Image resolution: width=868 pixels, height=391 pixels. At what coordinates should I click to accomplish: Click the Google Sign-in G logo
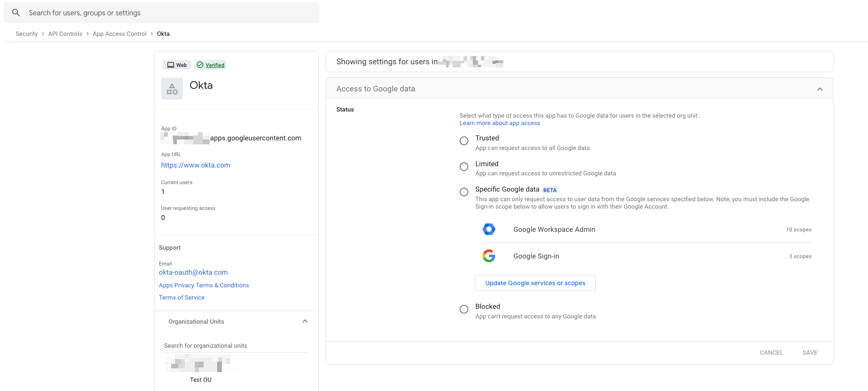[x=489, y=256]
